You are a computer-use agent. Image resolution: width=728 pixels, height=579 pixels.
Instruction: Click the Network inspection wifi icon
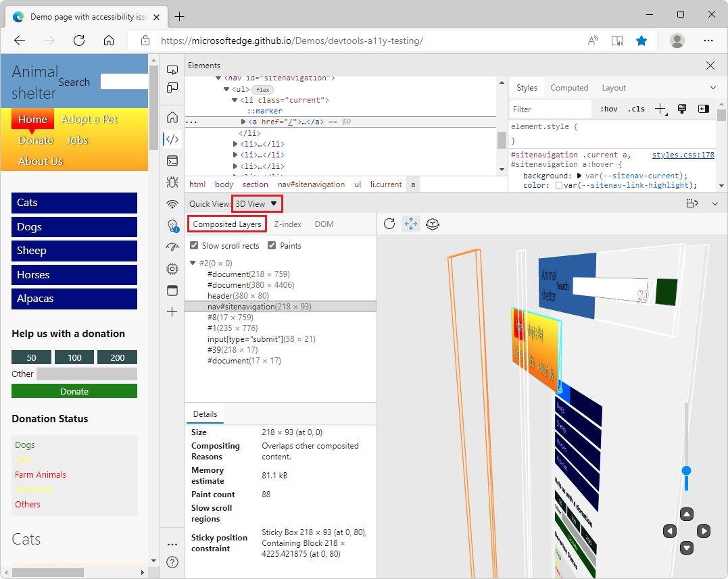click(172, 204)
